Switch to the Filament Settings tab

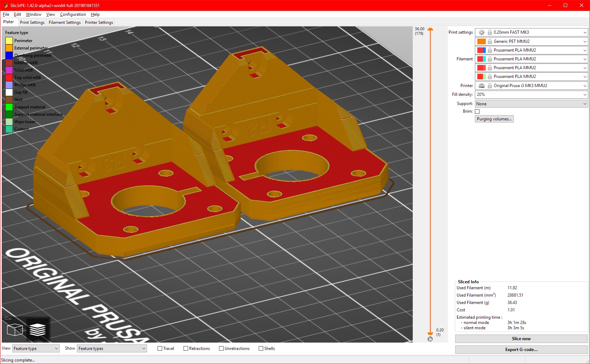click(64, 22)
